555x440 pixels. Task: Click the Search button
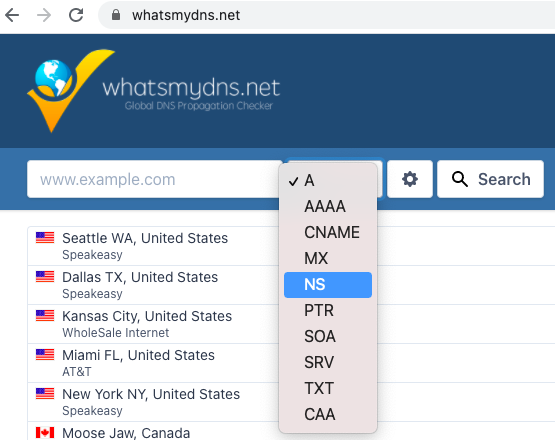coord(490,179)
